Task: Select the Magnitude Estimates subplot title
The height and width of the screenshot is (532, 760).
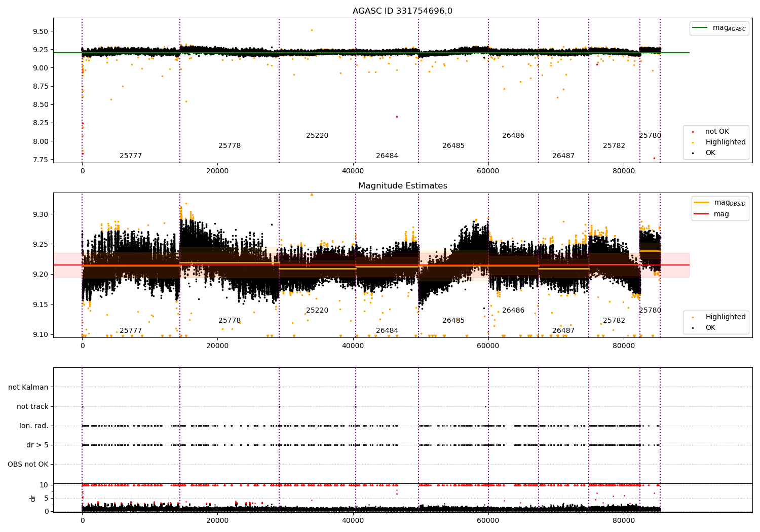Action: (402, 186)
